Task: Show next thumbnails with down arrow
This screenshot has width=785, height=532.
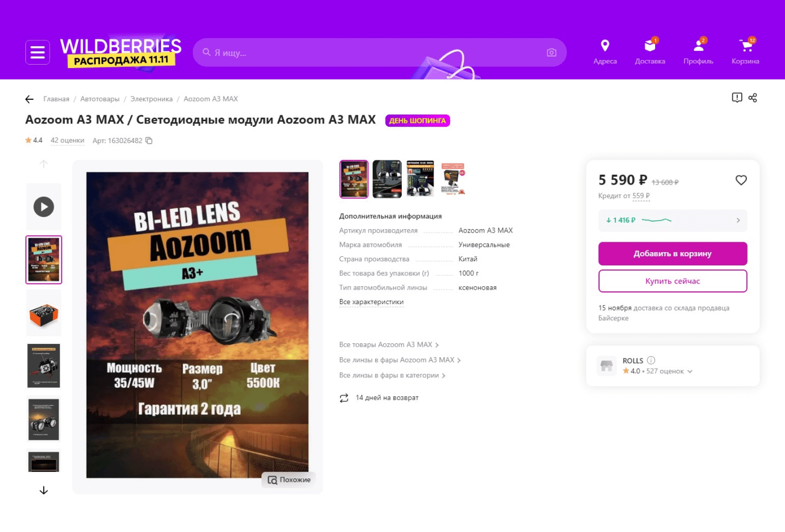Action: click(x=44, y=490)
